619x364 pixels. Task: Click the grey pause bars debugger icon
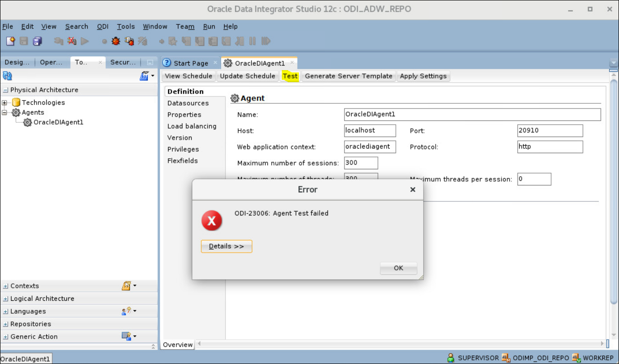tap(252, 41)
